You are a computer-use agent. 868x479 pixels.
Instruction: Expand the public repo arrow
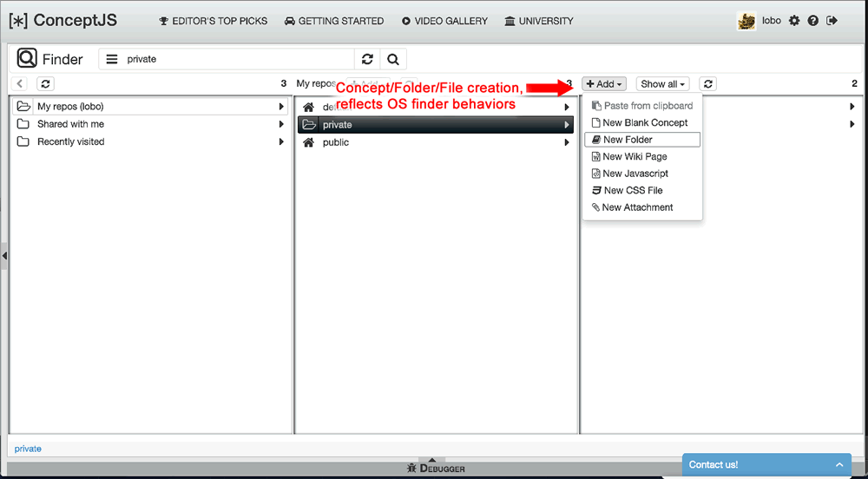[x=567, y=142]
